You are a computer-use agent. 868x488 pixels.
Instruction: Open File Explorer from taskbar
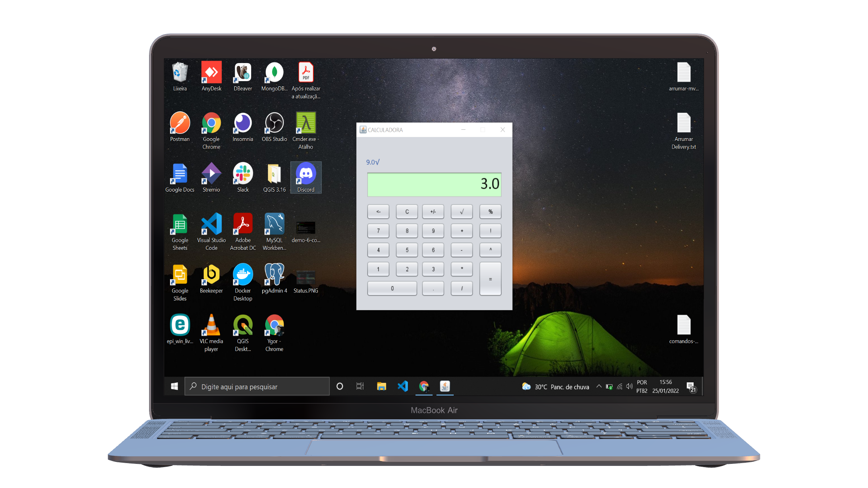pyautogui.click(x=381, y=386)
